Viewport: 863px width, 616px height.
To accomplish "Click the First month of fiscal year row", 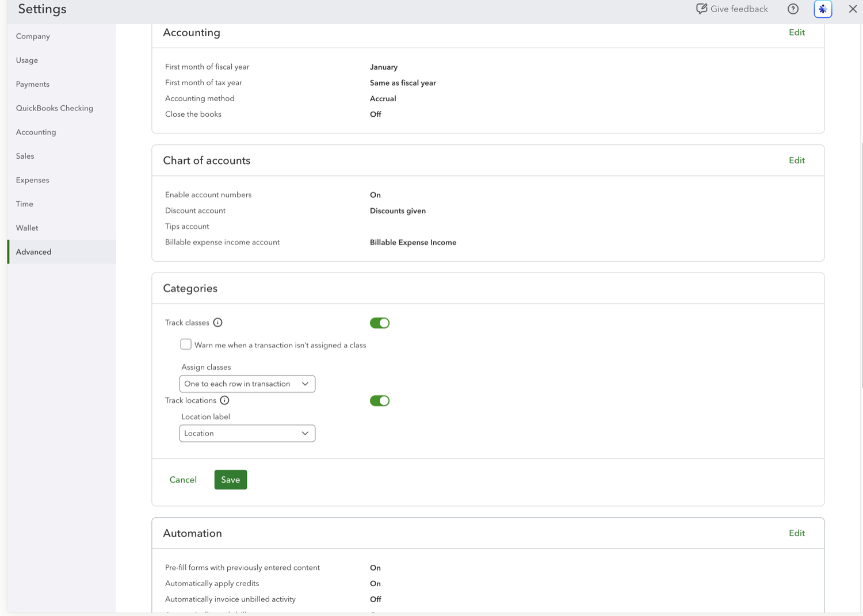I will coord(488,67).
